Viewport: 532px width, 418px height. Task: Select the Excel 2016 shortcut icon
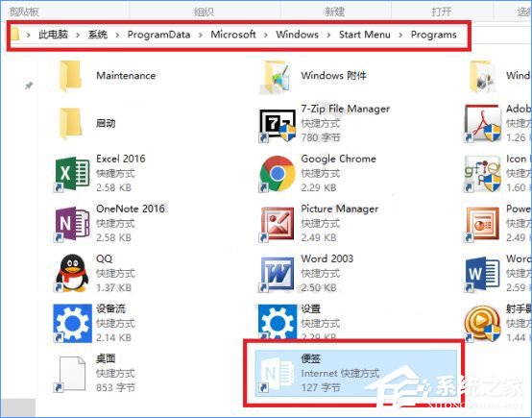point(72,174)
